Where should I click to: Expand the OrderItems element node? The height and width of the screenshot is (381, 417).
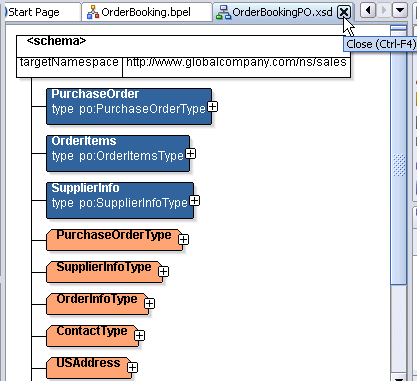[191, 154]
